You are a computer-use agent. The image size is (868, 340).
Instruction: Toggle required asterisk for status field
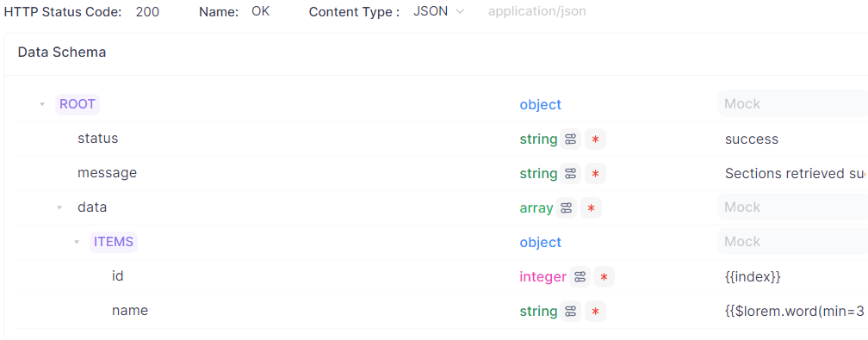pos(596,139)
